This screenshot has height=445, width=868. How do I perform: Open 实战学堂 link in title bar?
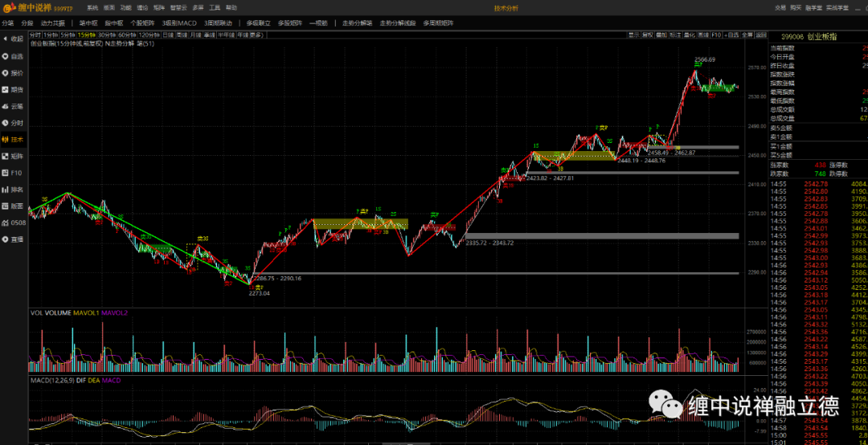pyautogui.click(x=838, y=8)
